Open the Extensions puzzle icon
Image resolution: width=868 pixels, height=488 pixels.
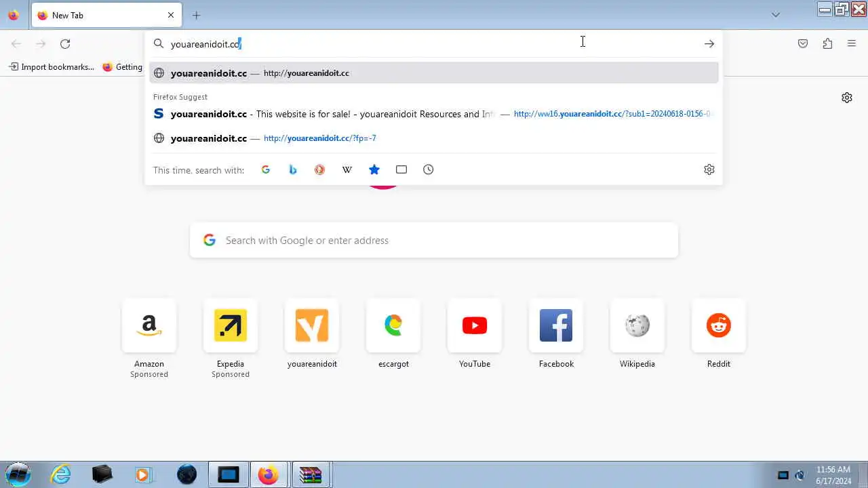click(827, 44)
